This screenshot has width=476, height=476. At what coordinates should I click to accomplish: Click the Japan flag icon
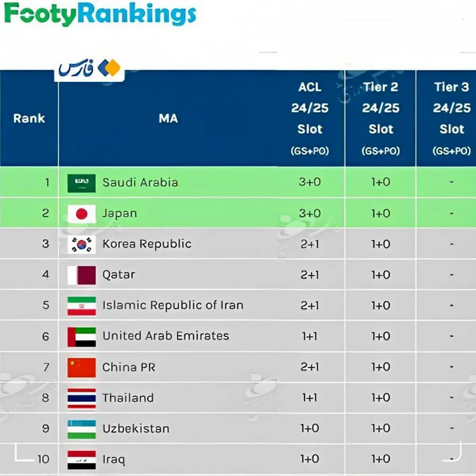pos(81,214)
